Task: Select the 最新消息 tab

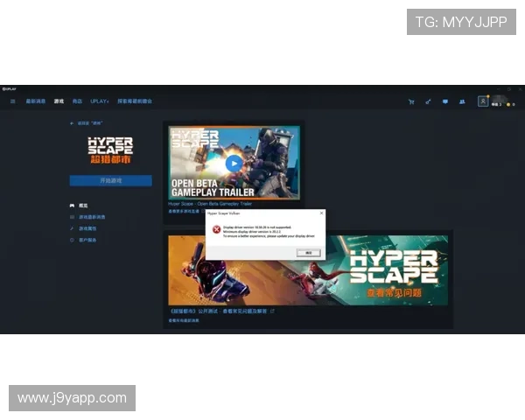Action: tap(36, 101)
